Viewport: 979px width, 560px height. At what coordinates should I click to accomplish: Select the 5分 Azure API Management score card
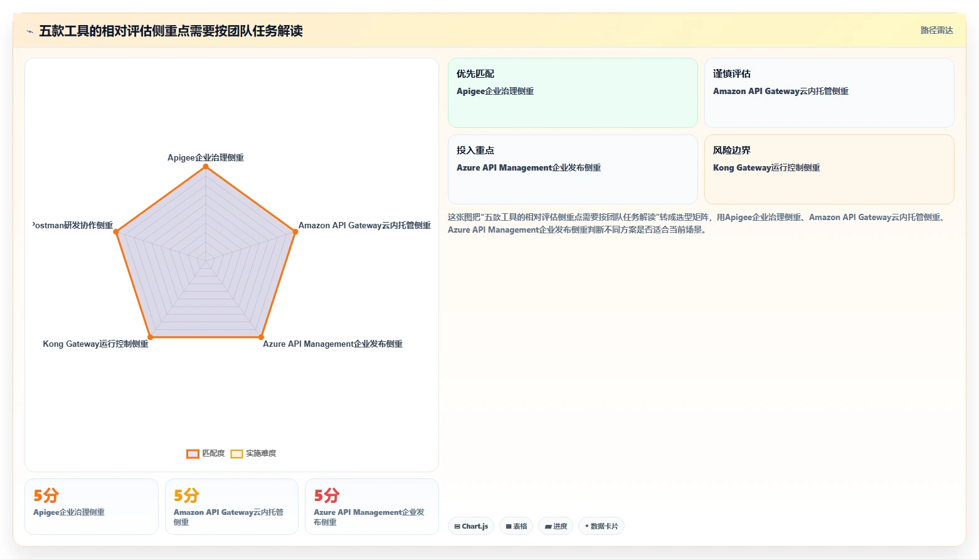[372, 507]
